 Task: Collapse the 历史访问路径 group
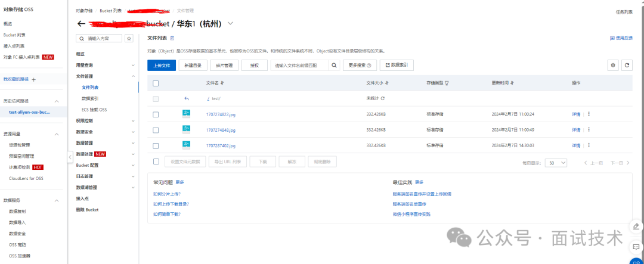pos(57,101)
